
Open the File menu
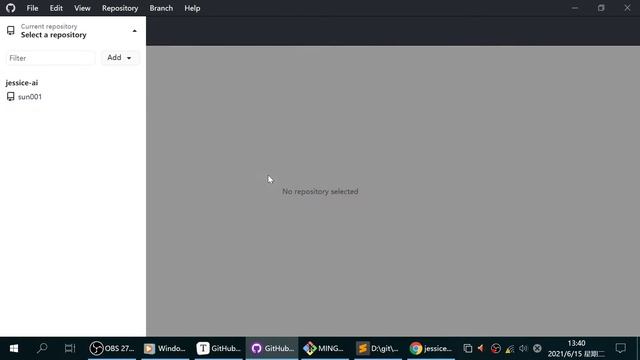(x=32, y=8)
